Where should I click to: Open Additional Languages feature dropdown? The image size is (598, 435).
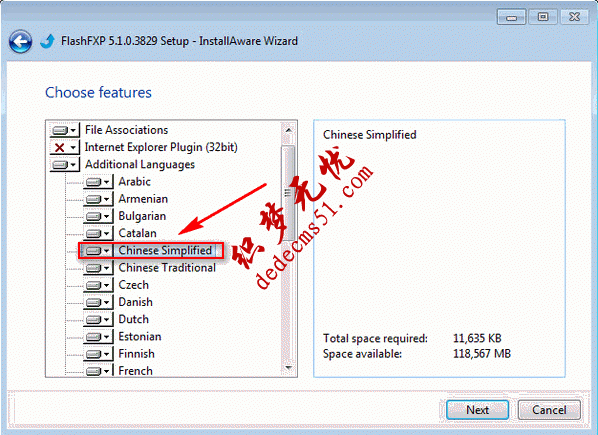[64, 165]
